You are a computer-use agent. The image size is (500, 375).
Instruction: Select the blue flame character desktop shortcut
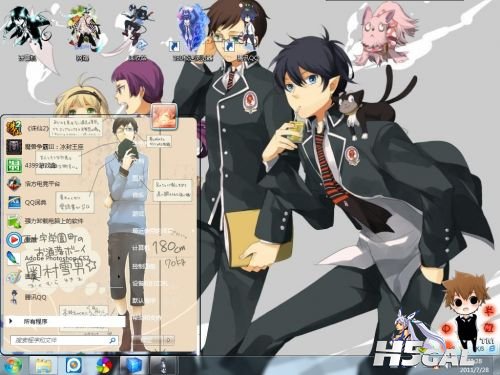pos(192,33)
